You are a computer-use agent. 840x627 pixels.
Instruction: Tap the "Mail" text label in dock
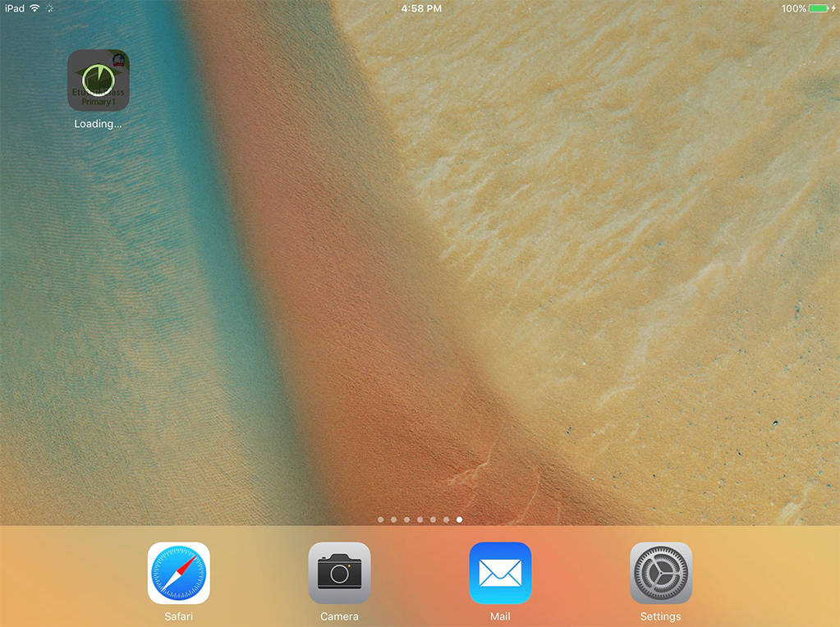click(x=500, y=616)
